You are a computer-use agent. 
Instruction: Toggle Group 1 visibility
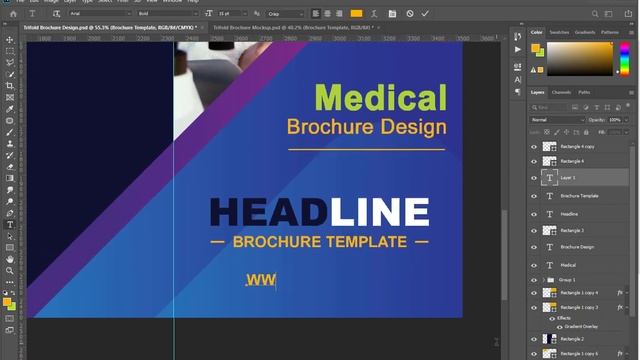pyautogui.click(x=534, y=280)
